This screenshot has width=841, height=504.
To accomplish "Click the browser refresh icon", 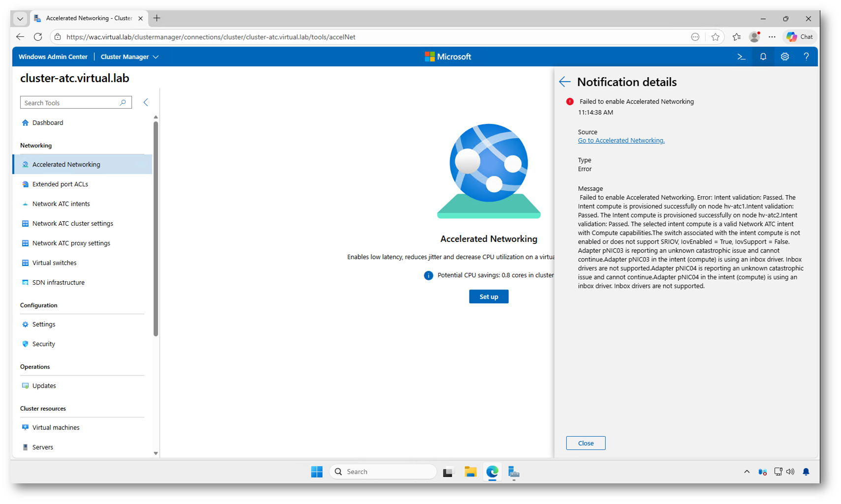I will coord(38,37).
